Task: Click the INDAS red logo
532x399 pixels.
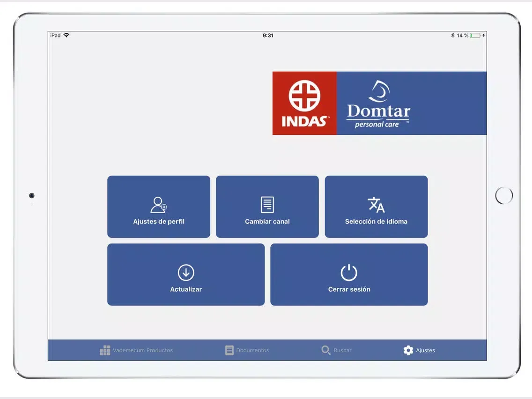Action: 305,103
